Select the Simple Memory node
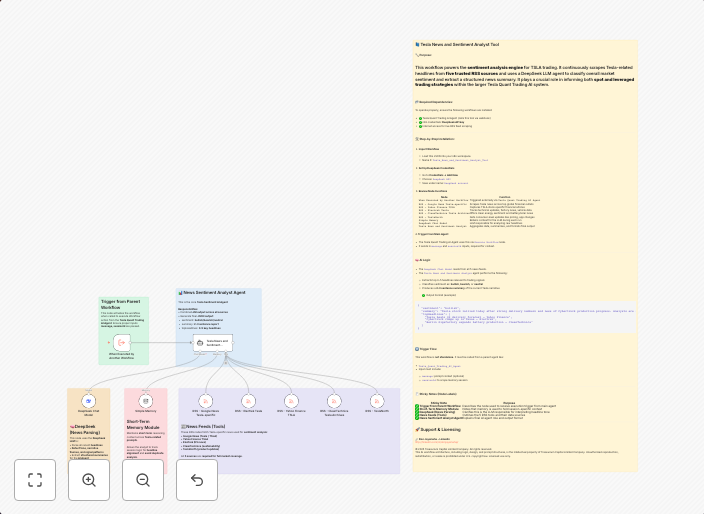704x514 pixels. point(146,400)
